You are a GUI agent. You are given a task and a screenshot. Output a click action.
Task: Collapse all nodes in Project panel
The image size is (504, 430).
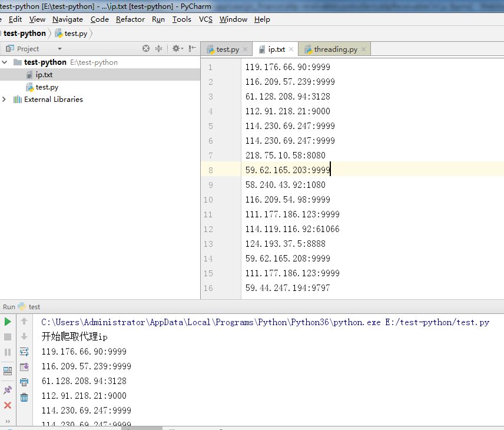pyautogui.click(x=158, y=48)
